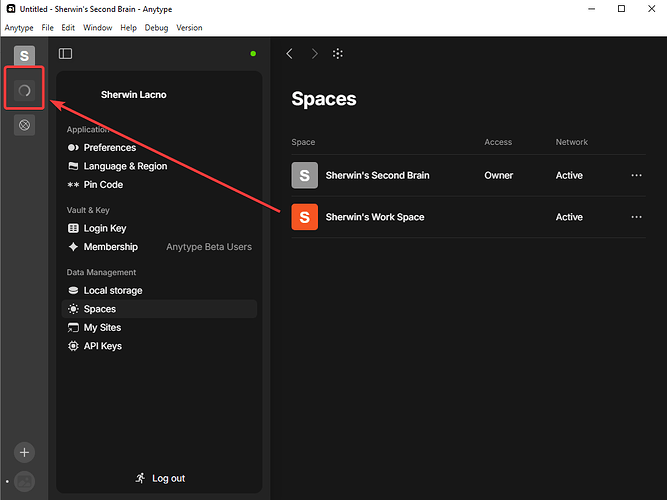Open Language & Region settings

coord(159,166)
